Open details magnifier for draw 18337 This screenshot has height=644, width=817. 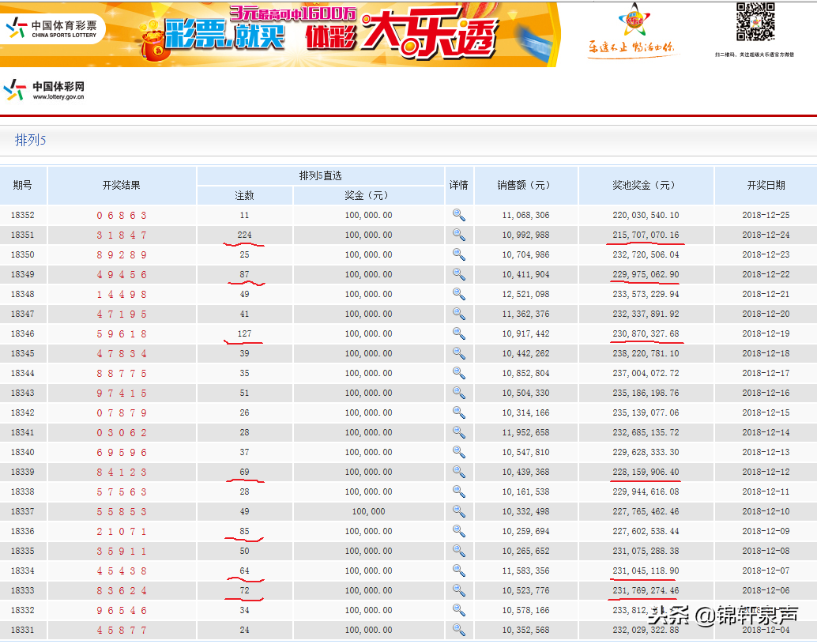(x=458, y=512)
